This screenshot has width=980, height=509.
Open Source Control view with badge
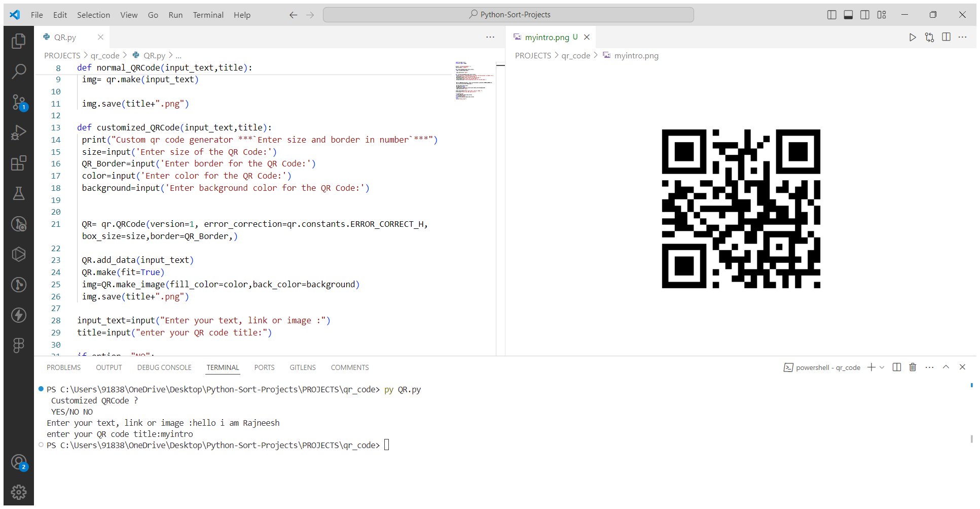19,102
